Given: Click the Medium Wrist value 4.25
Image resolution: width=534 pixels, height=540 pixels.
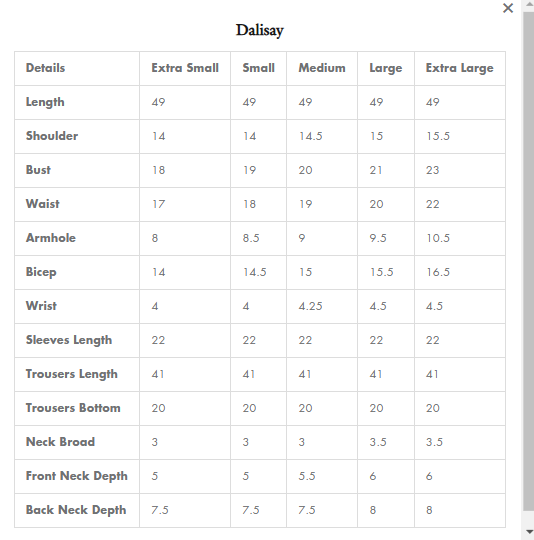Looking at the screenshot, I should coord(310,306).
